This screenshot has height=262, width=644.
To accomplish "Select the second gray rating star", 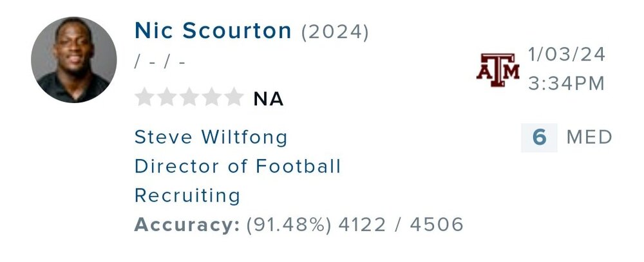I will tap(167, 98).
